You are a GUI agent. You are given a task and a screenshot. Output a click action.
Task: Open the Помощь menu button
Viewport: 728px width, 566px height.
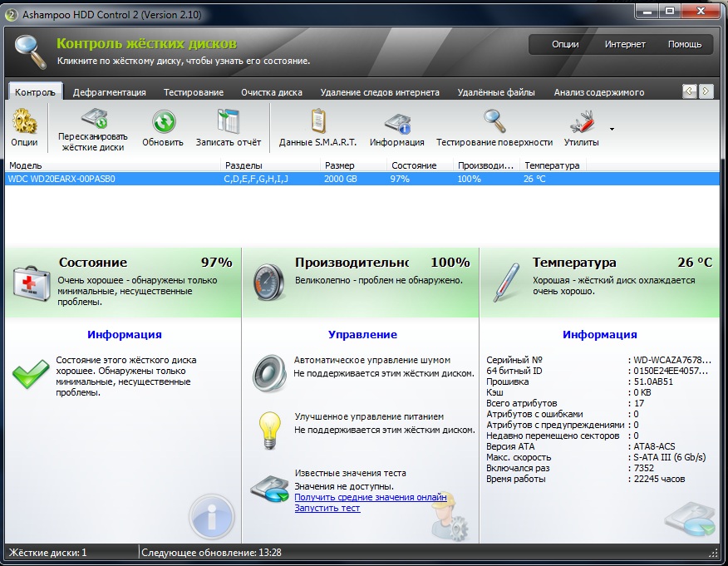tap(685, 44)
